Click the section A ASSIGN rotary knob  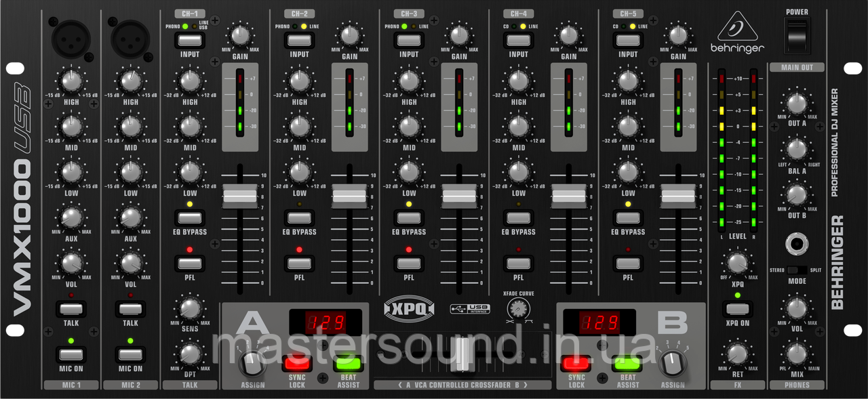coord(252,364)
